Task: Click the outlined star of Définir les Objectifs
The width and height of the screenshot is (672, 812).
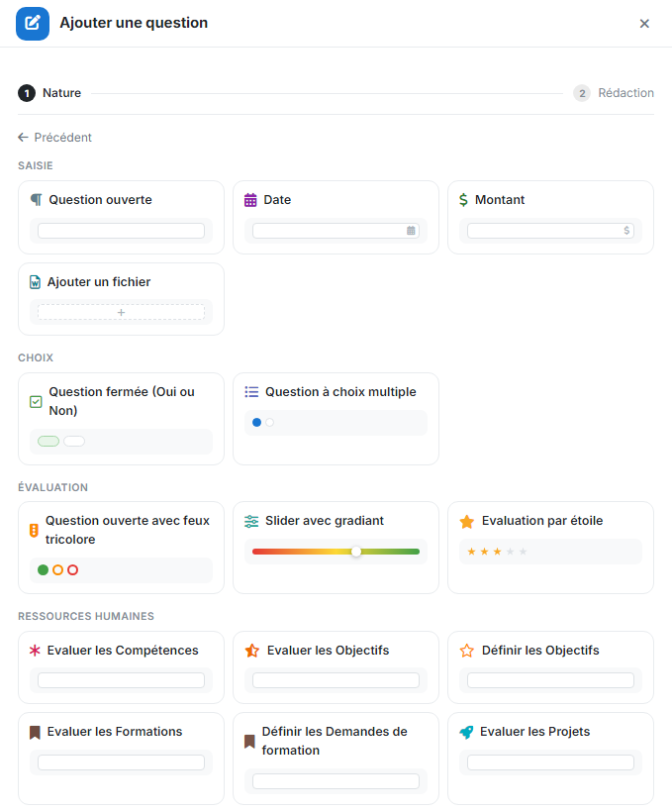Action: click(467, 651)
